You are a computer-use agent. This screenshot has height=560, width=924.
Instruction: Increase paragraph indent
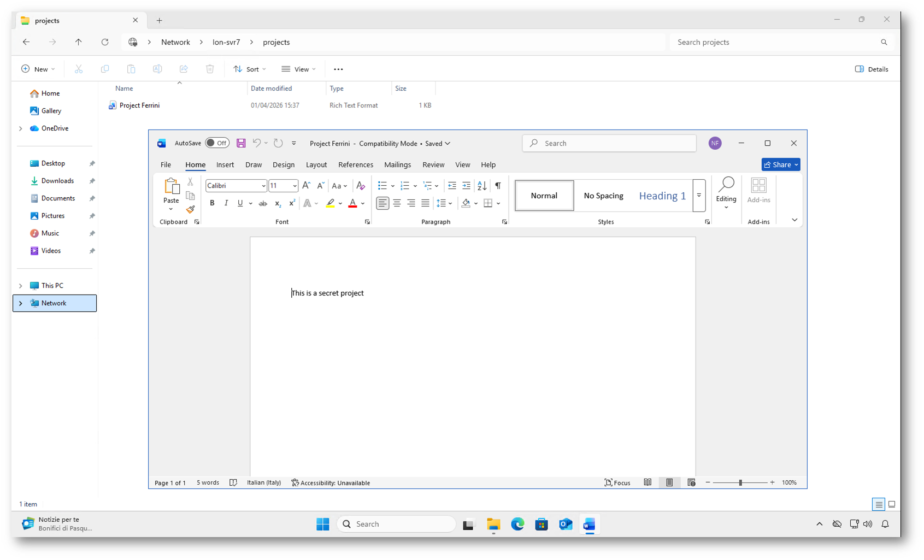click(466, 186)
